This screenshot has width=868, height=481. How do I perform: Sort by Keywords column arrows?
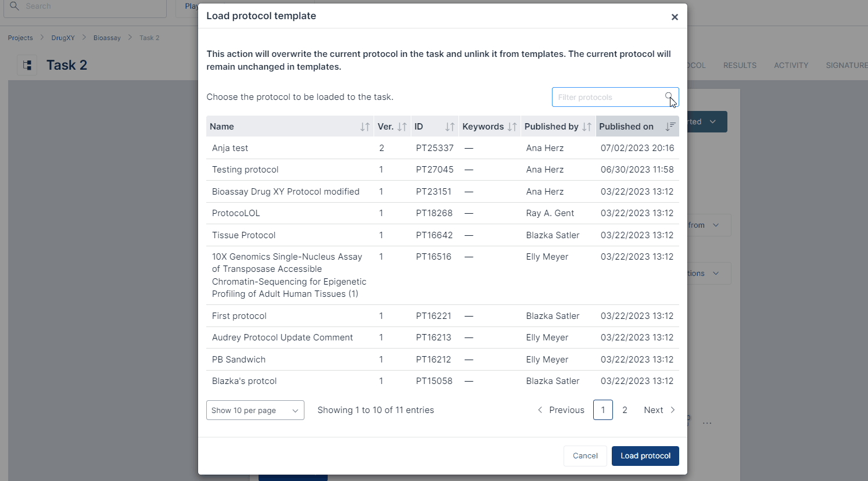click(x=512, y=127)
